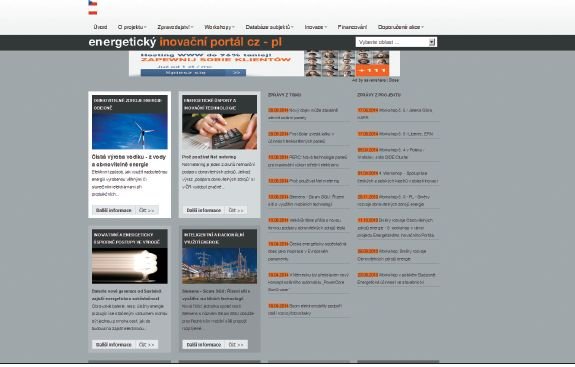The height and width of the screenshot is (367, 575).
Task: Click 'Číst >>' in the calculator card
Action: coord(236,210)
